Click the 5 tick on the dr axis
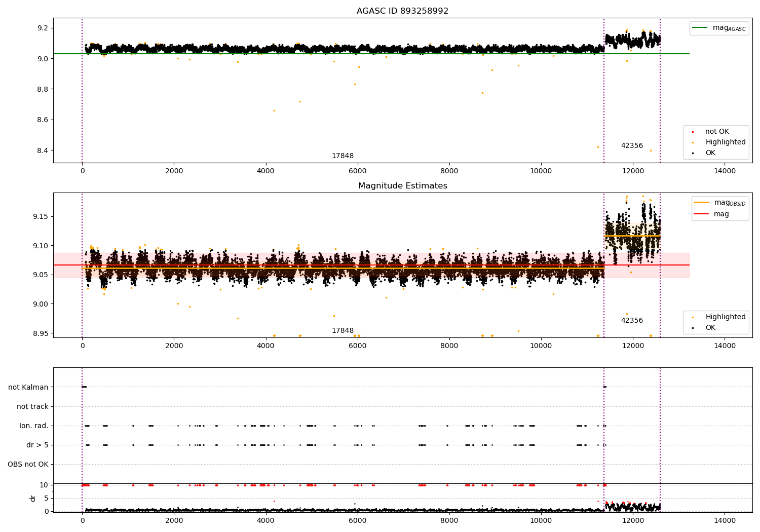This screenshot has width=760, height=532. tap(47, 498)
